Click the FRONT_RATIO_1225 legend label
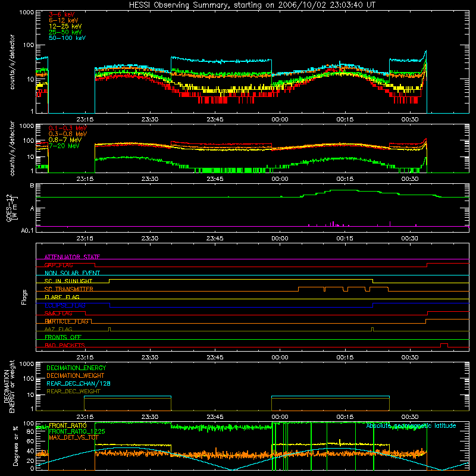The image size is (476, 476). [77, 431]
